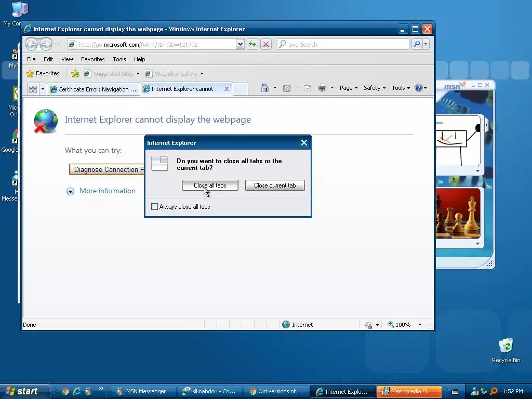Click the on-screen keyboard taskbar icon
The height and width of the screenshot is (399, 532).
click(455, 392)
